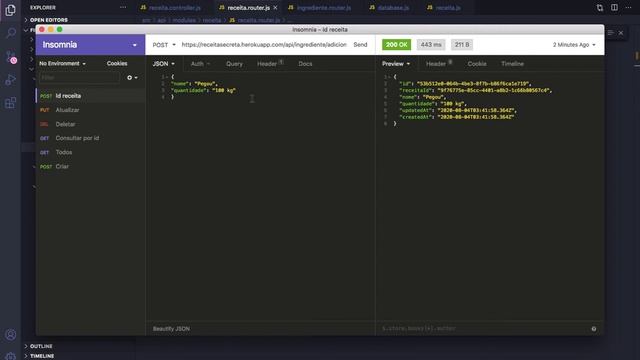This screenshot has width=640, height=360.
Task: Click the 211 B response size badge
Action: [462, 45]
